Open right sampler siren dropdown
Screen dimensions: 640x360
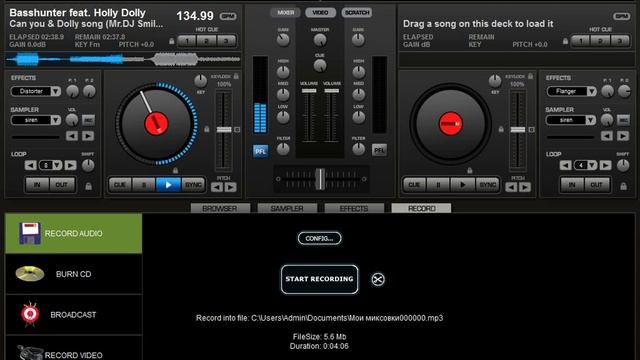pyautogui.click(x=591, y=120)
